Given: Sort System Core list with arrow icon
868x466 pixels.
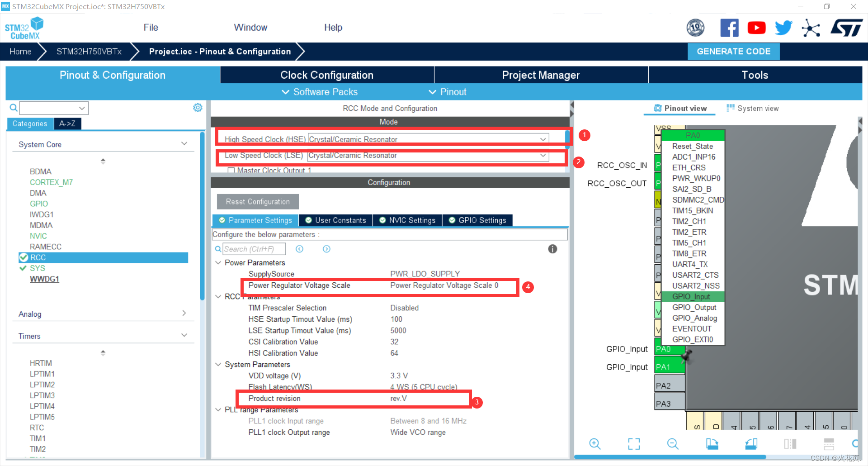Looking at the screenshot, I should (x=103, y=161).
